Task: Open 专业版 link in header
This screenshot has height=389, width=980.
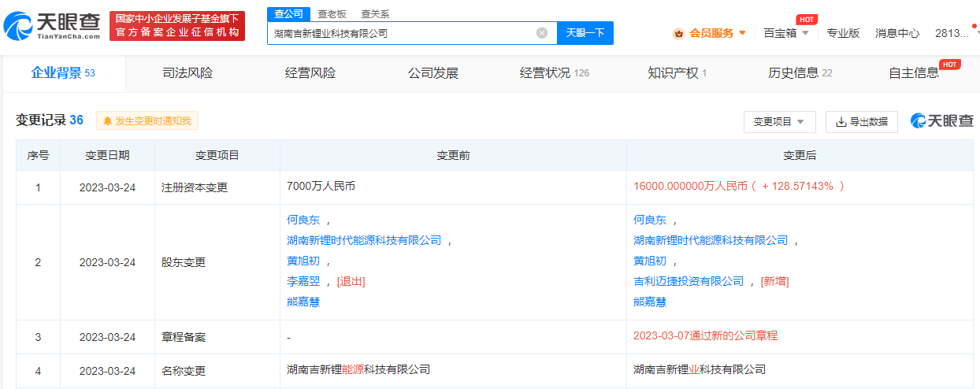Action: (x=843, y=33)
